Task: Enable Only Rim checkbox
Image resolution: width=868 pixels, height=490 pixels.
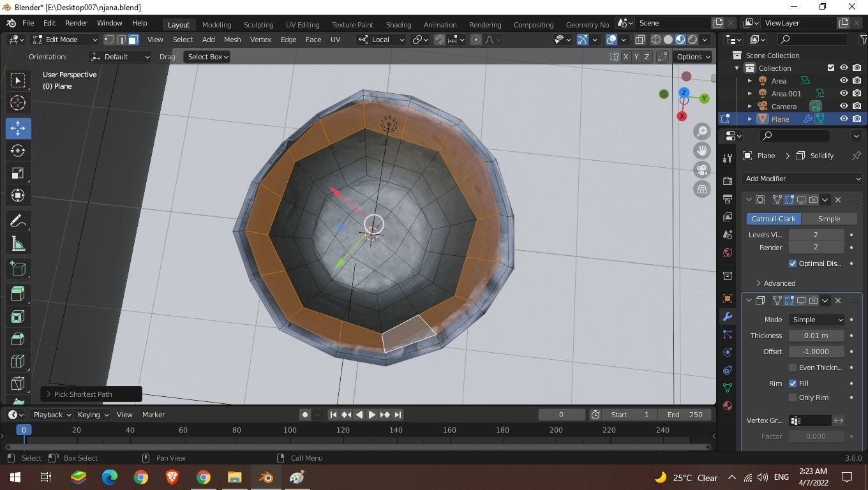Action: click(x=793, y=397)
